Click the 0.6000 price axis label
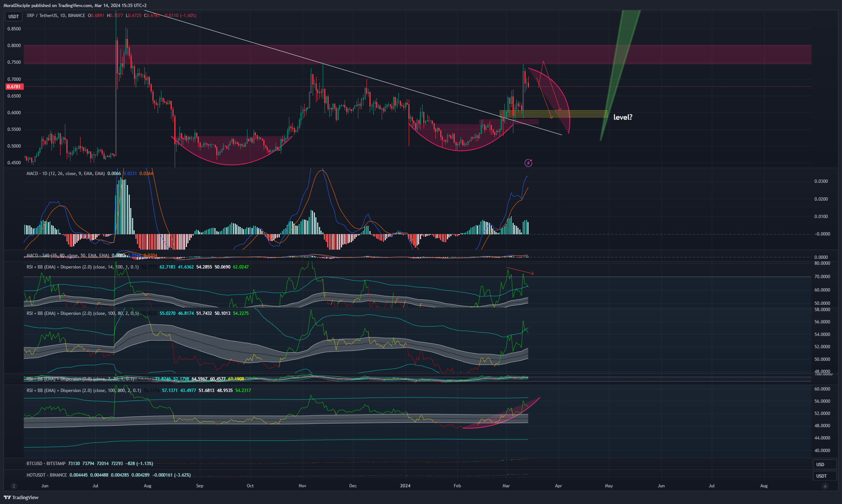This screenshot has height=504, width=842. coord(14,113)
